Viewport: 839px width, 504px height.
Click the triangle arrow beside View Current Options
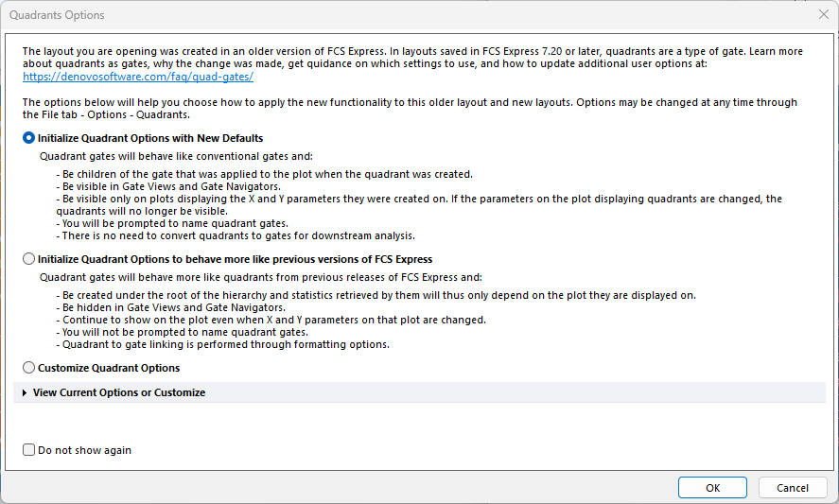(25, 392)
